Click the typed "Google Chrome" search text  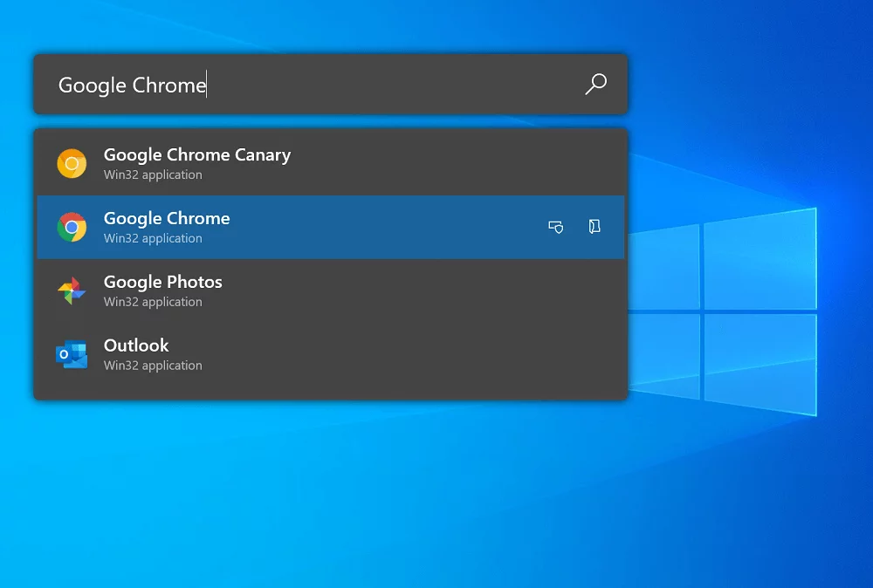(x=132, y=85)
